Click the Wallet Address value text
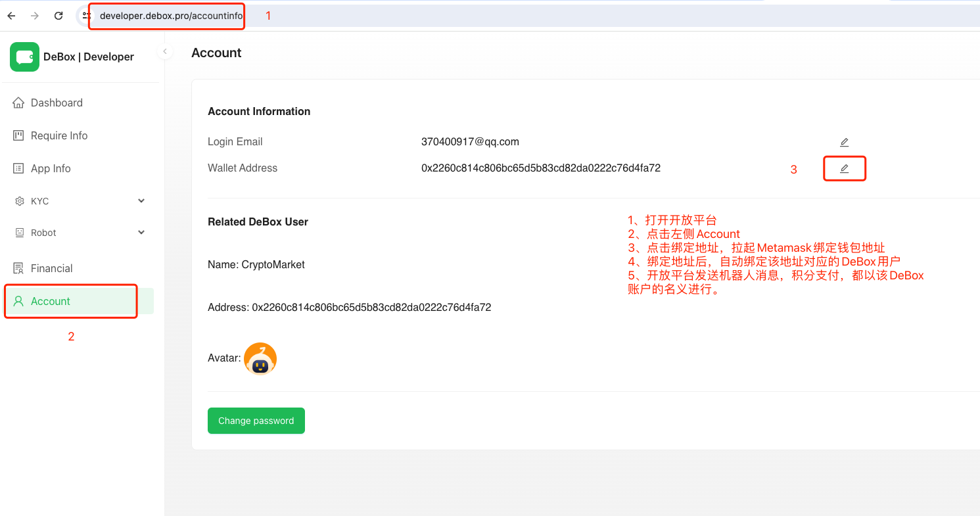This screenshot has height=516, width=980. point(541,168)
